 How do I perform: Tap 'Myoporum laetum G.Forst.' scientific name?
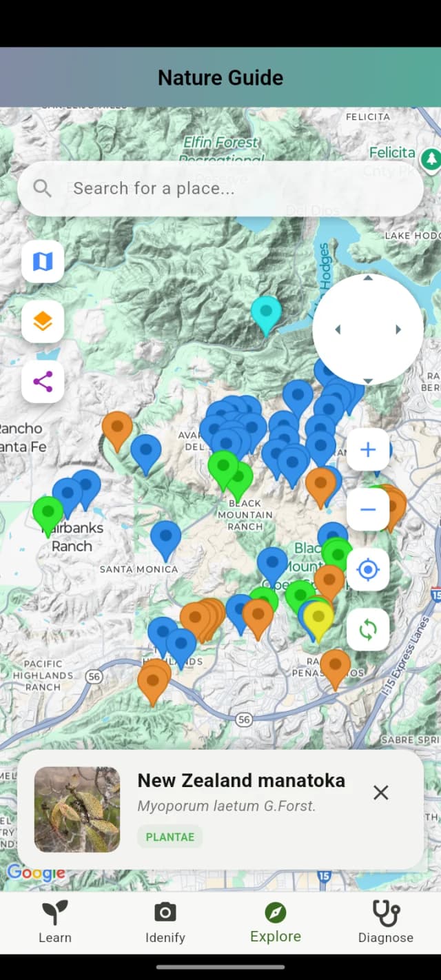pos(227,806)
